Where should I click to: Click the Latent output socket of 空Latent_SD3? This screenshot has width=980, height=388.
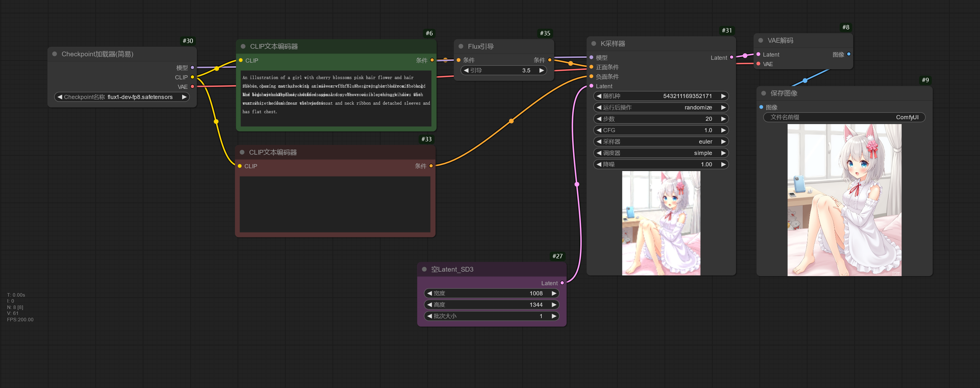(562, 283)
